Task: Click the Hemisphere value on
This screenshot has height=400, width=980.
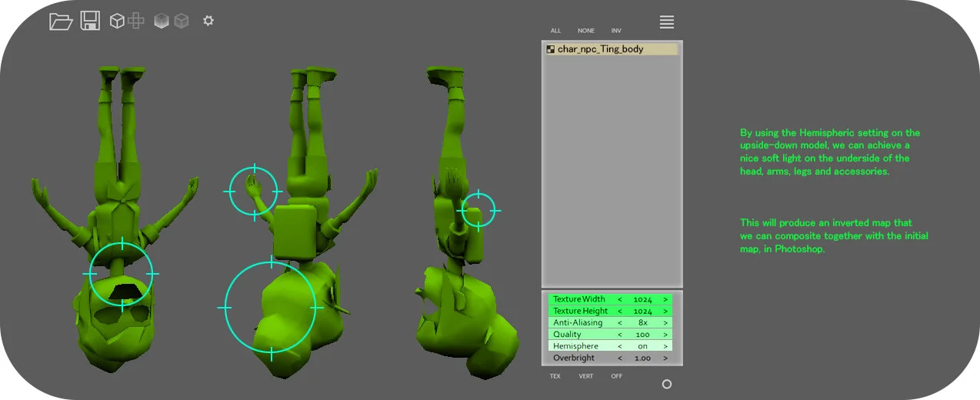Action: pos(643,346)
